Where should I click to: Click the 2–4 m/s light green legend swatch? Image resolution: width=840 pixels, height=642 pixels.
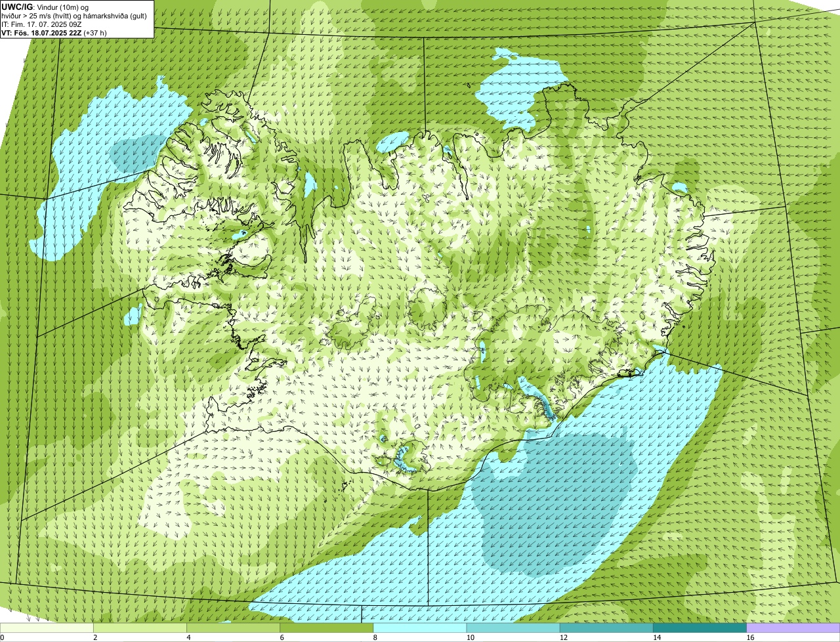pyautogui.click(x=140, y=628)
